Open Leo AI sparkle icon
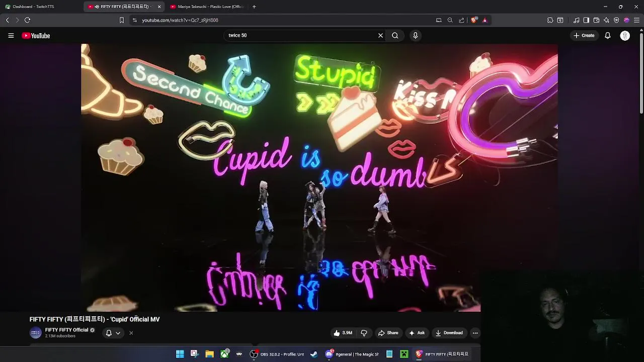This screenshot has width=644, height=362. coord(606,20)
